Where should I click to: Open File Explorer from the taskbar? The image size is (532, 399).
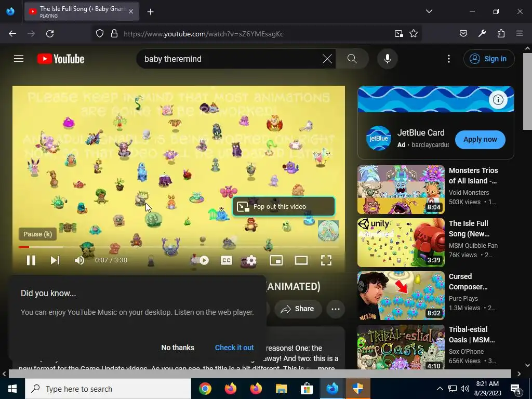[281, 389]
